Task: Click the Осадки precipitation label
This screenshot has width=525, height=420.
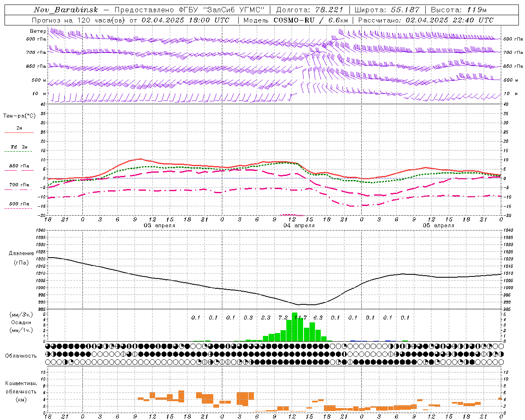Action: point(21,322)
